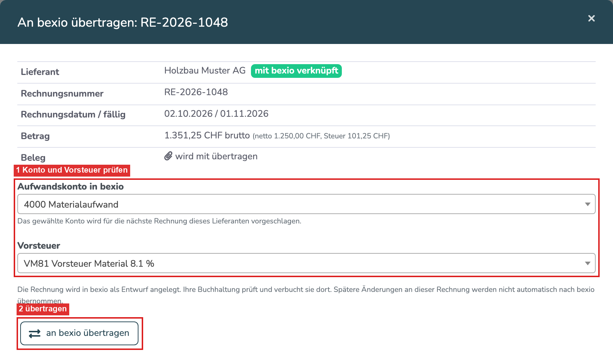Viewport: 613px width, 364px height.
Task: Click invoice number value 'RE-2026-1048'
Action: pos(196,92)
